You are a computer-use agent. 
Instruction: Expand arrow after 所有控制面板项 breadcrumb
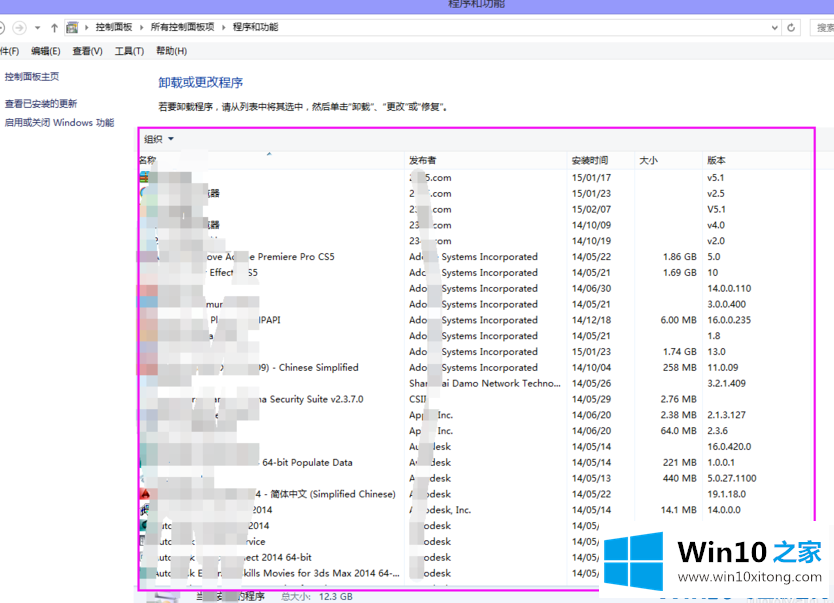[223, 27]
